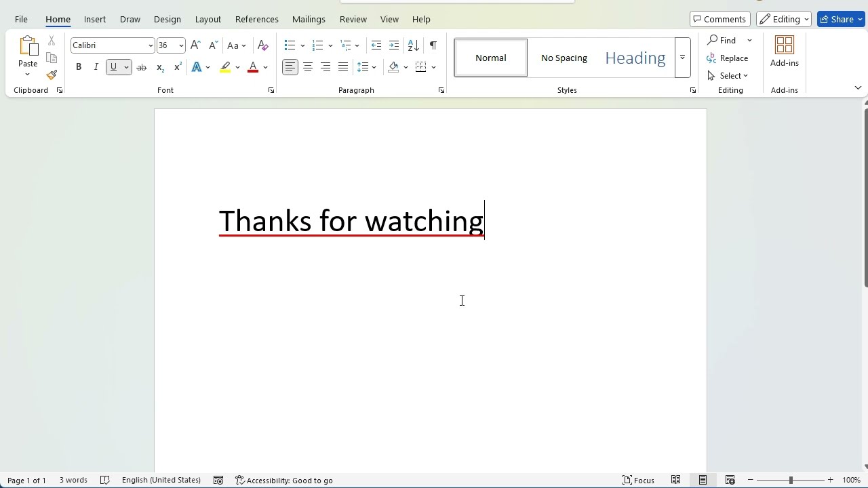Toggle bold formatting

(79, 67)
